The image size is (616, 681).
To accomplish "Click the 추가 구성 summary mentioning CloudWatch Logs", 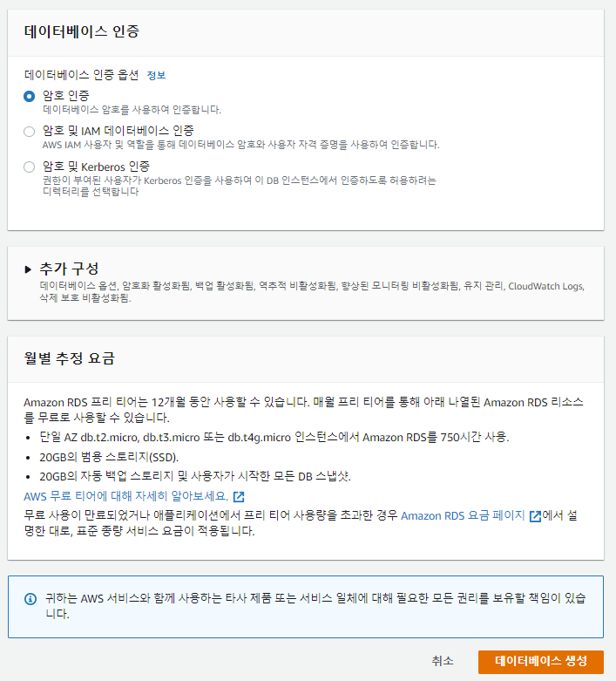I will click(x=312, y=292).
